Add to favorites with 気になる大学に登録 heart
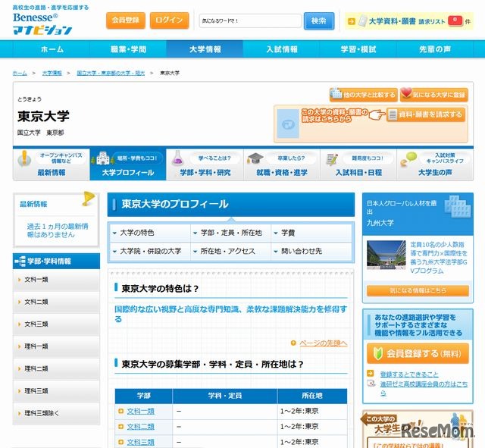Screen dimensions: 485x448 click(x=434, y=95)
